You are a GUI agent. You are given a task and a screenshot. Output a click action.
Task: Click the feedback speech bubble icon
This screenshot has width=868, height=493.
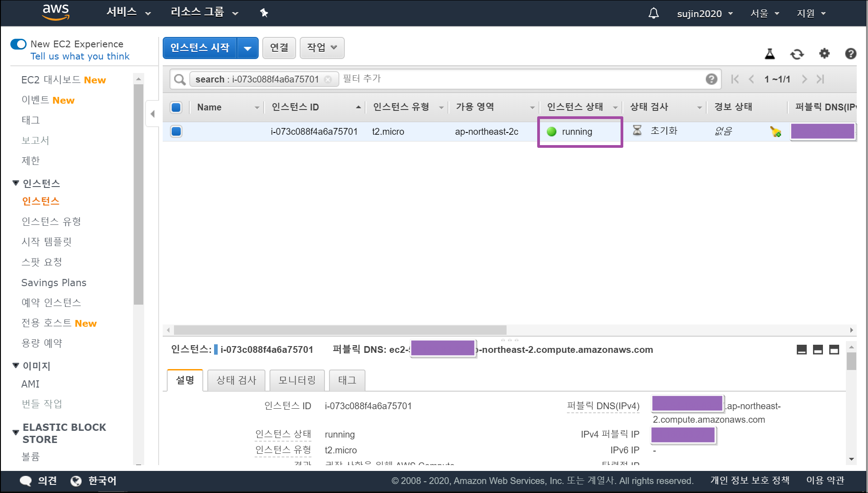pos(26,481)
